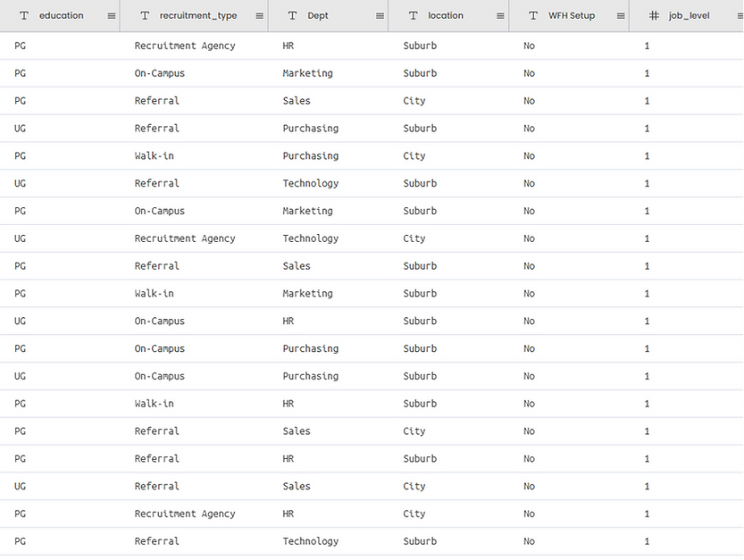Click the number type icon beside job_level
Viewport: 744px width, 560px height.
coord(654,16)
